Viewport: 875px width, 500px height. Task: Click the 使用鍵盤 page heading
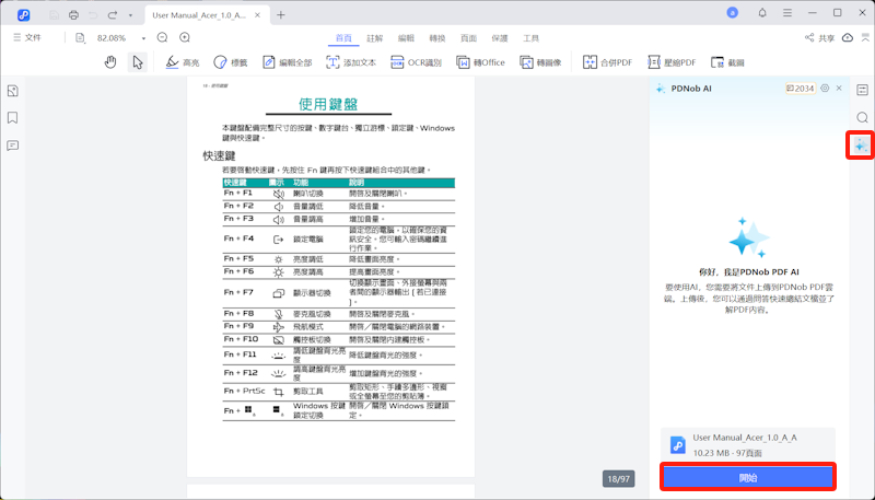328,104
